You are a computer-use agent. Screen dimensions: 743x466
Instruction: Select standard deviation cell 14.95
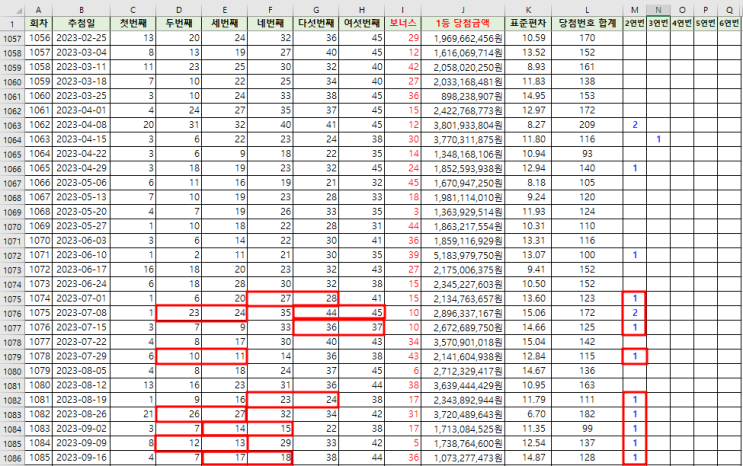point(528,96)
